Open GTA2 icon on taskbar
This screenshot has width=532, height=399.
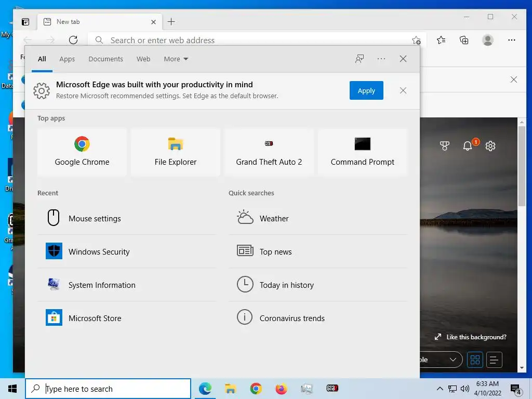[x=332, y=389]
